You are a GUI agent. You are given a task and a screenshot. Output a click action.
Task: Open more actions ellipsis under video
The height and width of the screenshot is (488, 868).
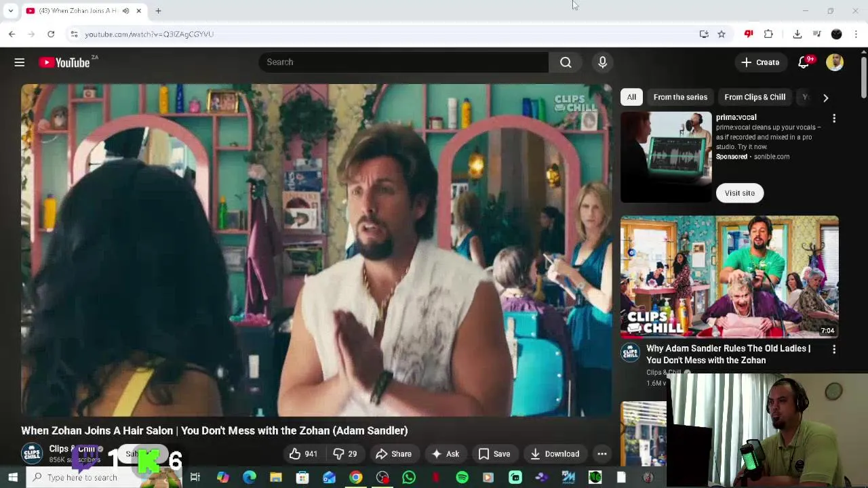click(x=601, y=454)
